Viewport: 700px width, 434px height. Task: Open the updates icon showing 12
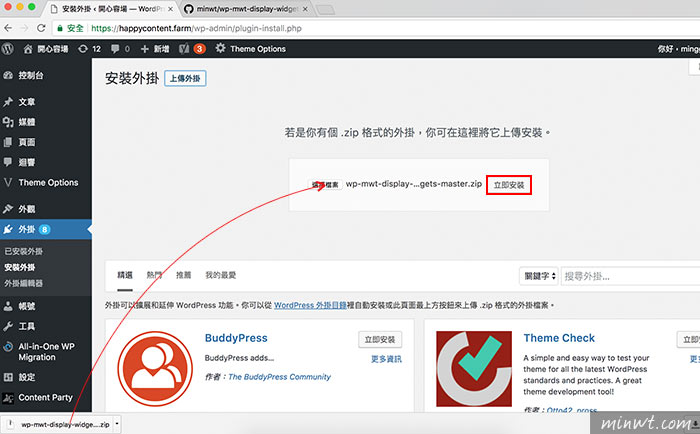[x=83, y=49]
